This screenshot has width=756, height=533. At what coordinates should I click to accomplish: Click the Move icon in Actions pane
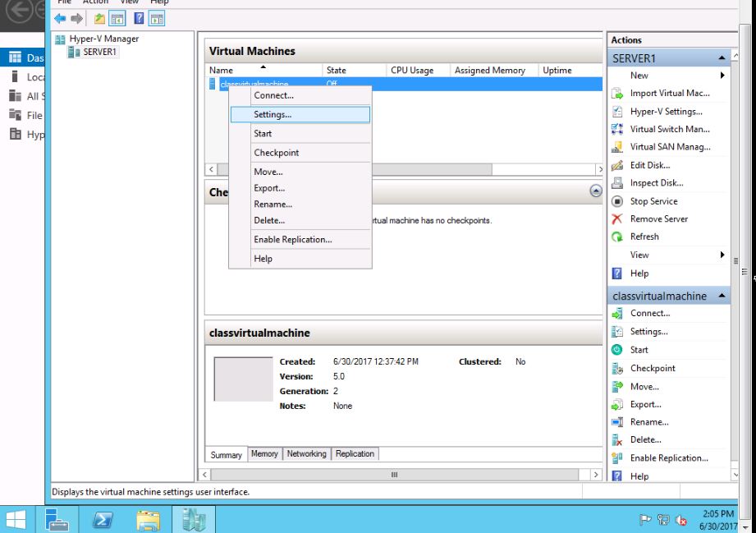tap(617, 386)
